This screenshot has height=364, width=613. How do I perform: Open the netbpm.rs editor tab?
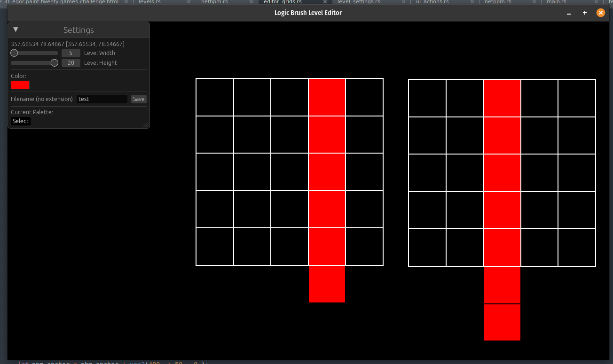214,2
